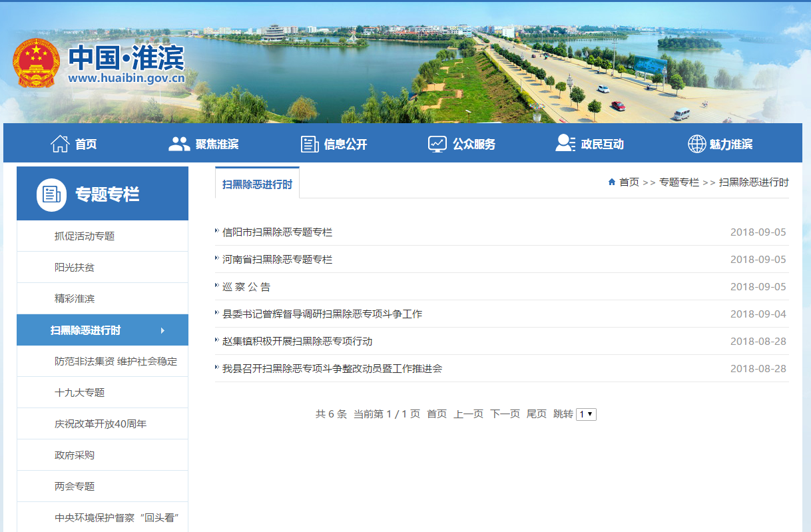The image size is (811, 532).
Task: Select the 扫黑除恶进行时 content tab
Action: click(x=257, y=184)
